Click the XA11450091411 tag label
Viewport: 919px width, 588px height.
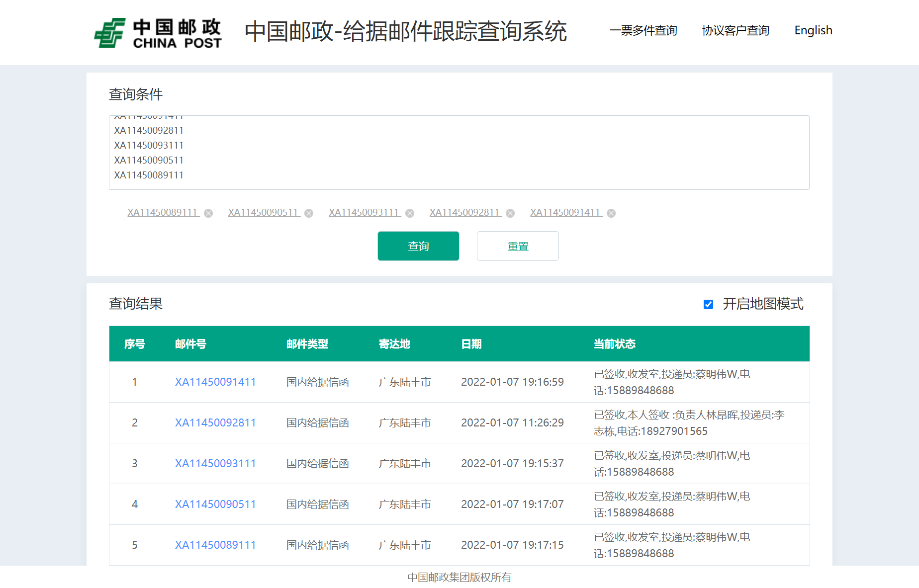[566, 212]
